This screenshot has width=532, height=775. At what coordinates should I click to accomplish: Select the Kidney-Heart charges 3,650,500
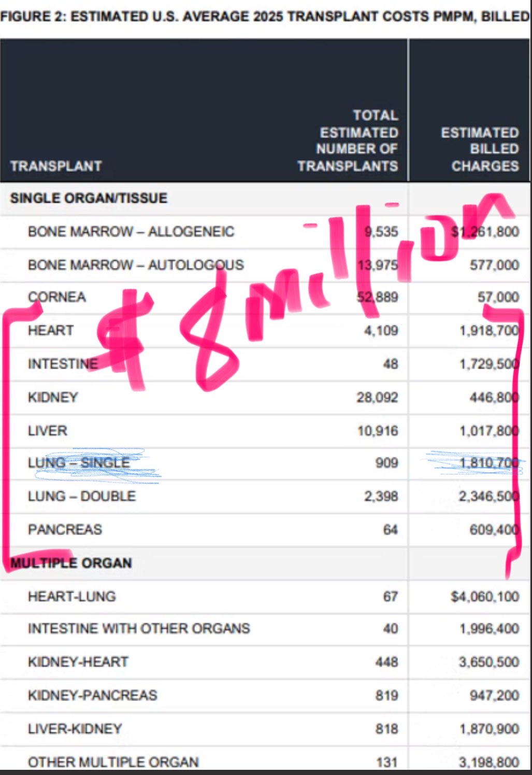pyautogui.click(x=489, y=662)
